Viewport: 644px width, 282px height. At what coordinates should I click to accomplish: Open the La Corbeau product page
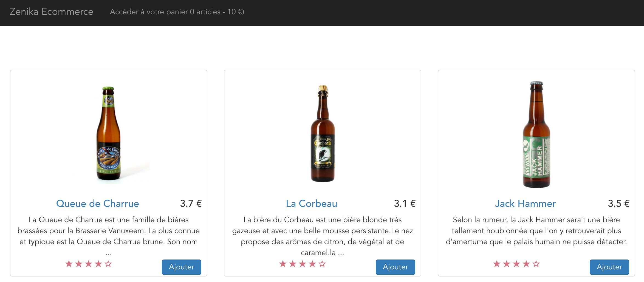[x=312, y=204]
